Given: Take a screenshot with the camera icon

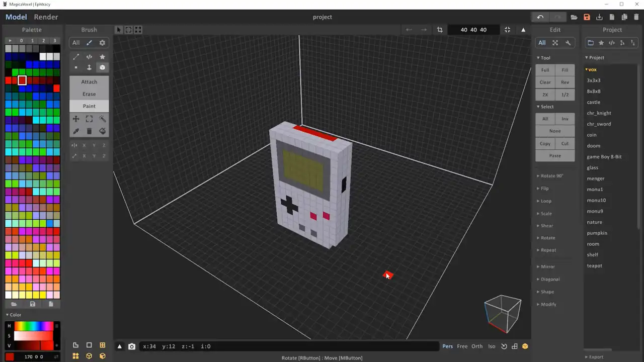Looking at the screenshot, I should 132,346.
